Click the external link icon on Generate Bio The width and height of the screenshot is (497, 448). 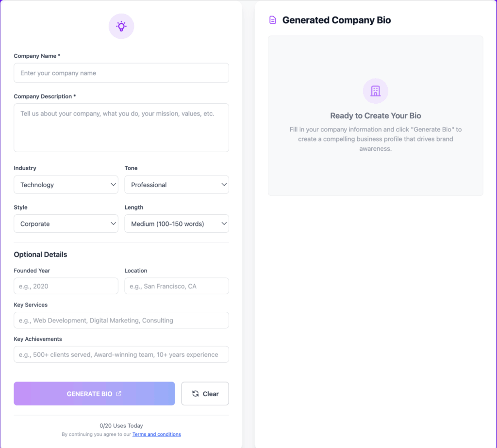119,394
